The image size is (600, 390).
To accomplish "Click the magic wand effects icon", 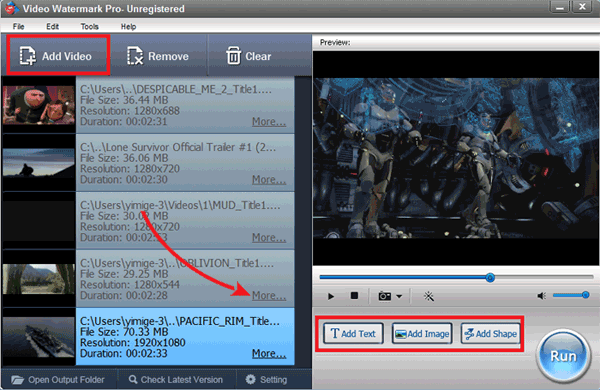I will tap(429, 296).
